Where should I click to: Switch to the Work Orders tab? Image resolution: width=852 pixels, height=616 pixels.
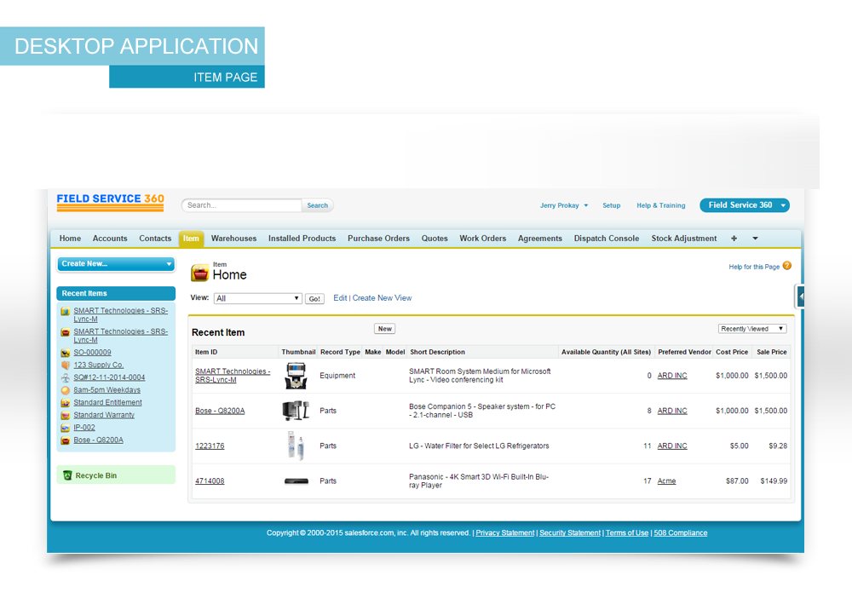click(x=482, y=239)
